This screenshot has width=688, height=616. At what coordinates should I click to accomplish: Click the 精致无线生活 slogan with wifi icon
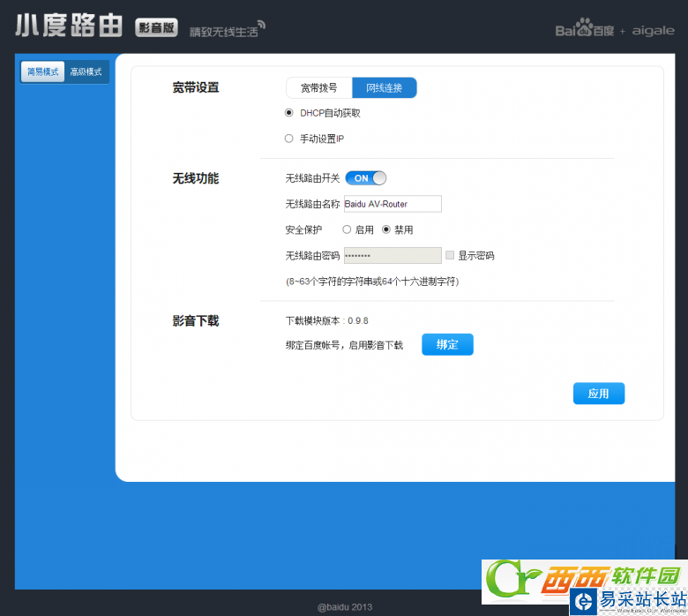pyautogui.click(x=228, y=29)
